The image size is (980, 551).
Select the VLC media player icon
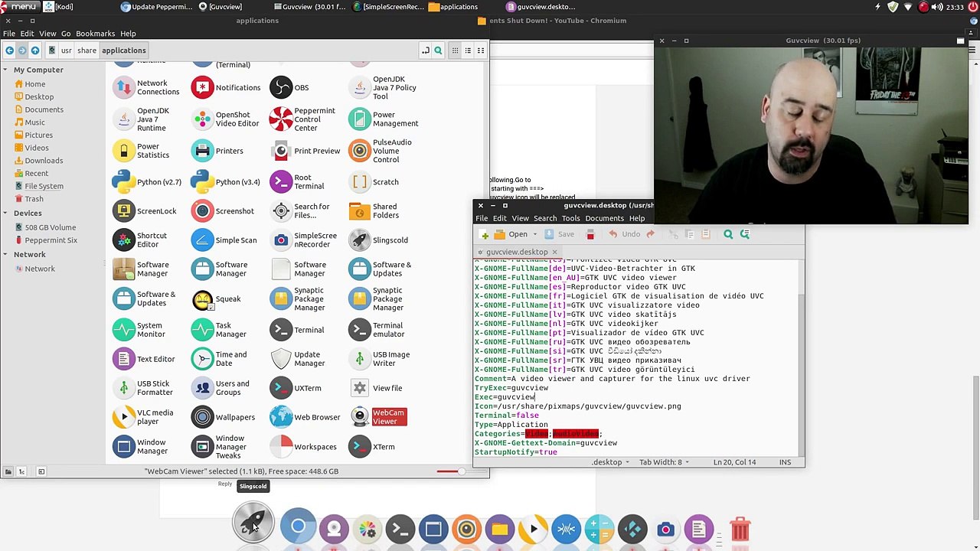point(123,417)
